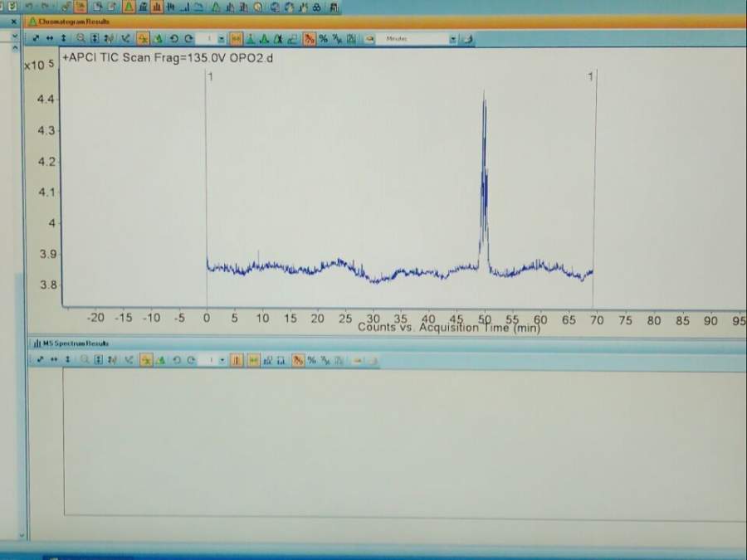This screenshot has width=747, height=560.
Task: Collapse left panel using the chevron below X
Action: [14, 36]
